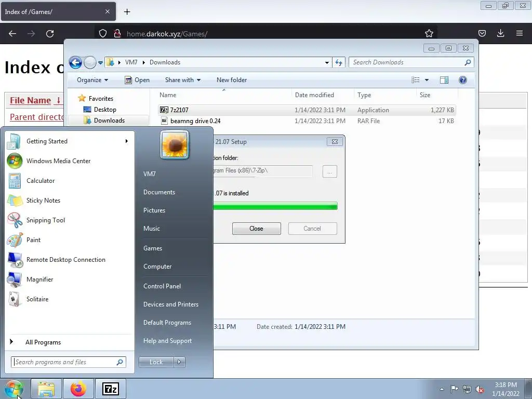
Task: Open the Organize menu
Action: [92, 80]
